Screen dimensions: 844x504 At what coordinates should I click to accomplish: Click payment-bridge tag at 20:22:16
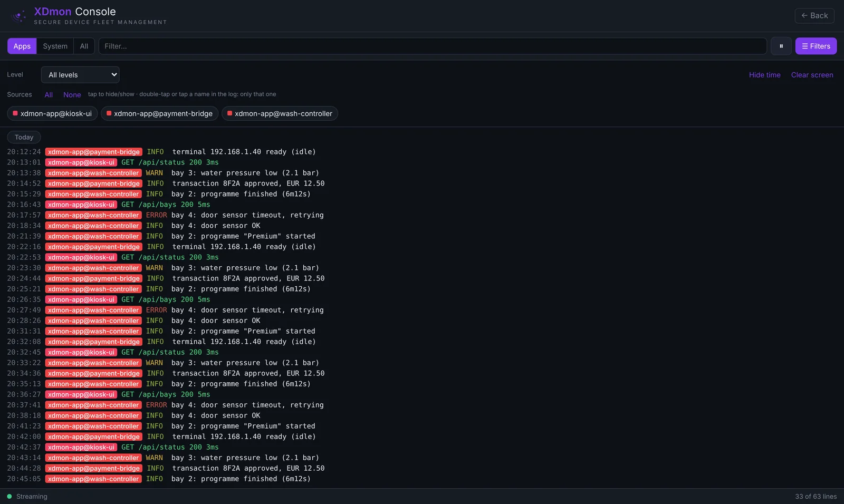point(94,247)
